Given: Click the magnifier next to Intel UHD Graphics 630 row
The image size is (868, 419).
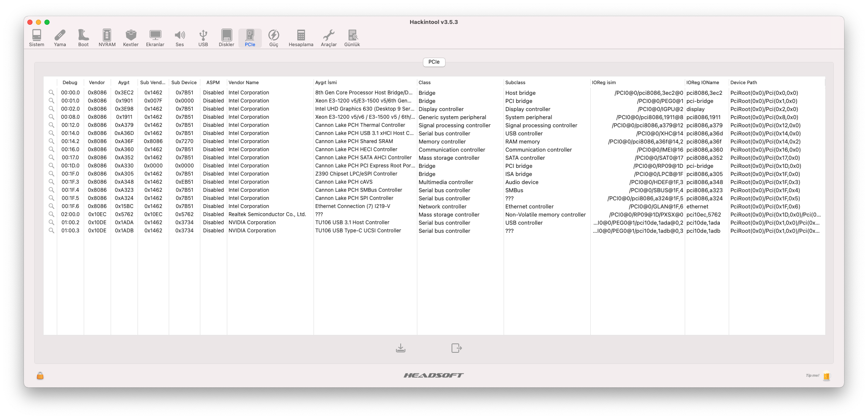Looking at the screenshot, I should (51, 109).
